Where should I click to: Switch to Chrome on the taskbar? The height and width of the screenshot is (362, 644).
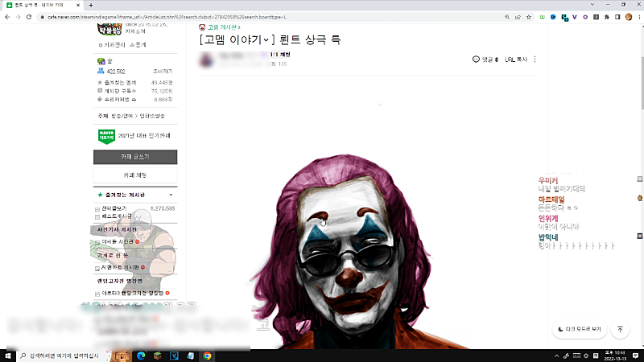[207, 356]
